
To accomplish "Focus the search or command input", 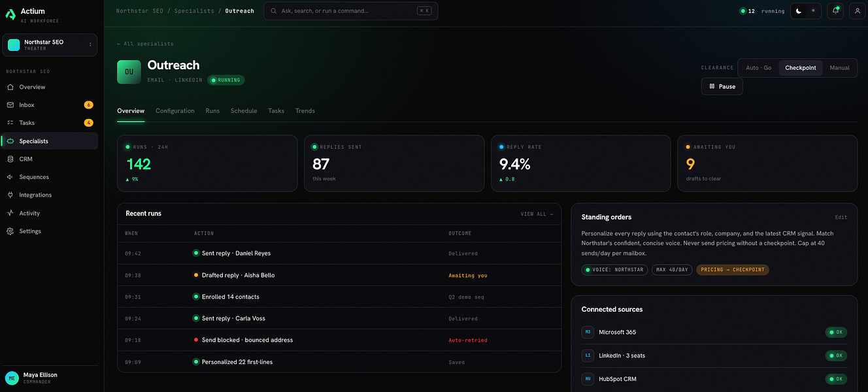I will pos(351,11).
